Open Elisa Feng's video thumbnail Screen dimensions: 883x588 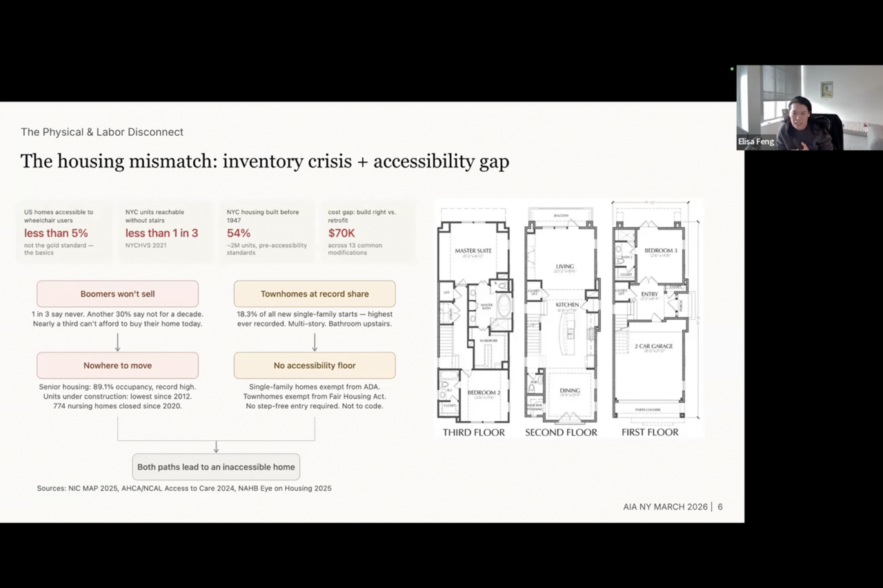coord(809,108)
